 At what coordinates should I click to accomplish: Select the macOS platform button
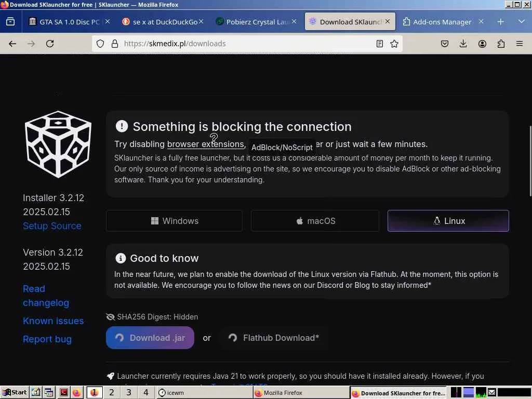coord(315,221)
